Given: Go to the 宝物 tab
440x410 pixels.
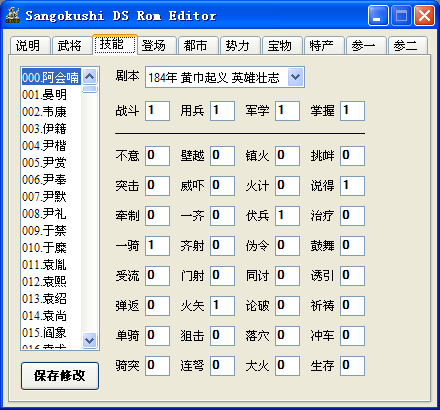Looking at the screenshot, I should (282, 45).
